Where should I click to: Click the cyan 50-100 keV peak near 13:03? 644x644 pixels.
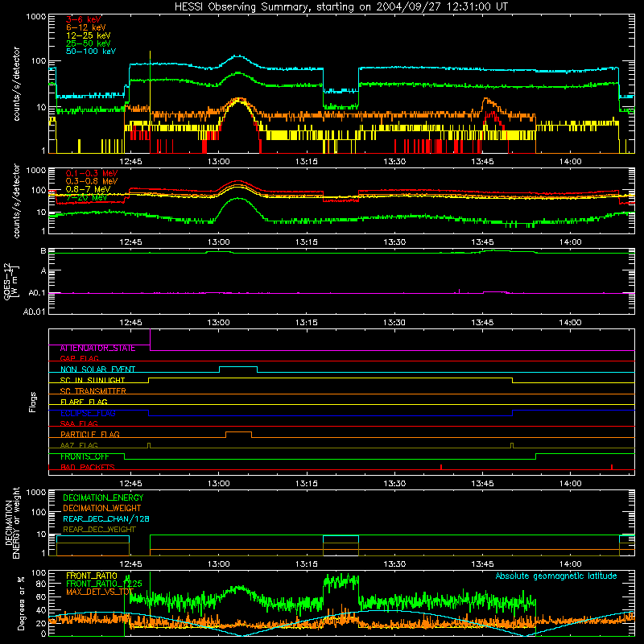tap(237, 56)
